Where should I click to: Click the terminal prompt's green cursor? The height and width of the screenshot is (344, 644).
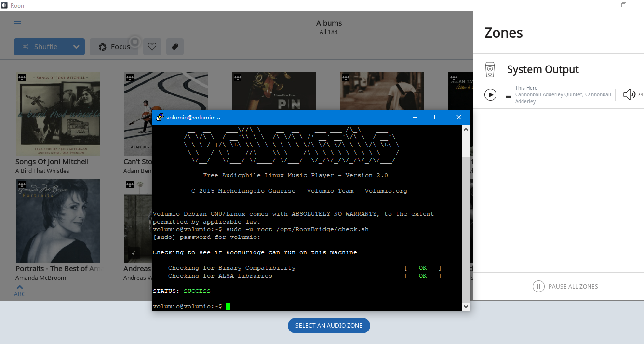228,306
